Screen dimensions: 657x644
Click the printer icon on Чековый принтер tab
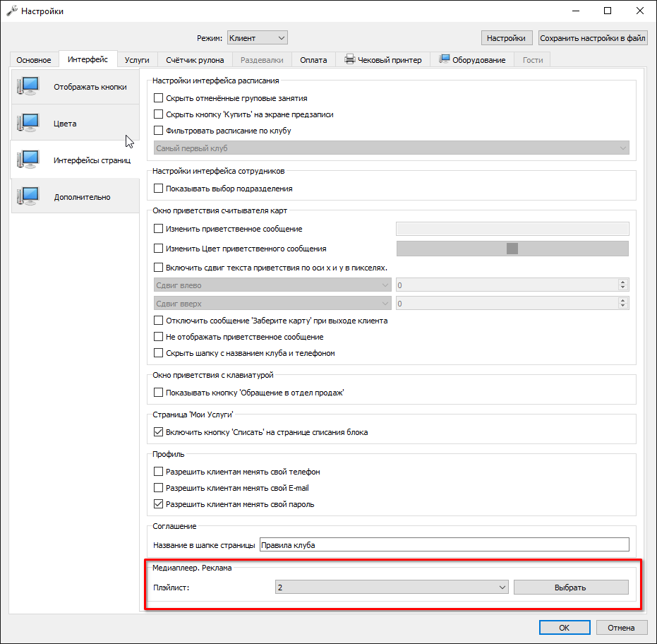349,59
